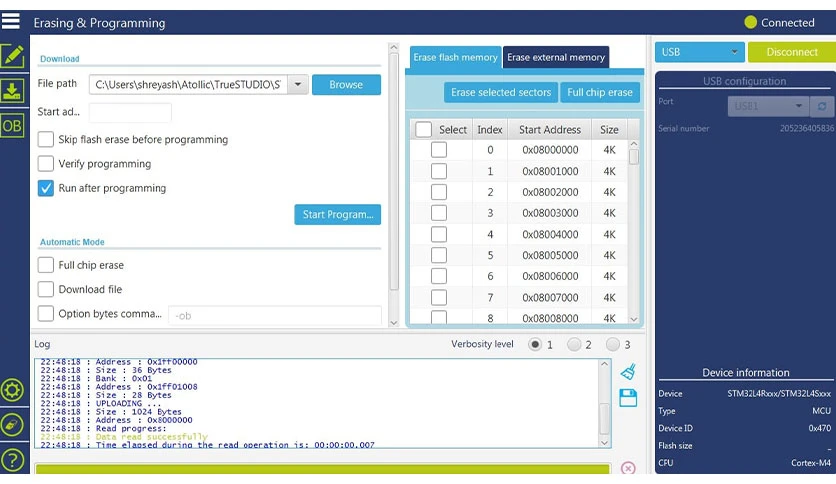This screenshot has height=484, width=836.
Task: Open Memory & File editing pencil icon
Action: pyautogui.click(x=12, y=56)
